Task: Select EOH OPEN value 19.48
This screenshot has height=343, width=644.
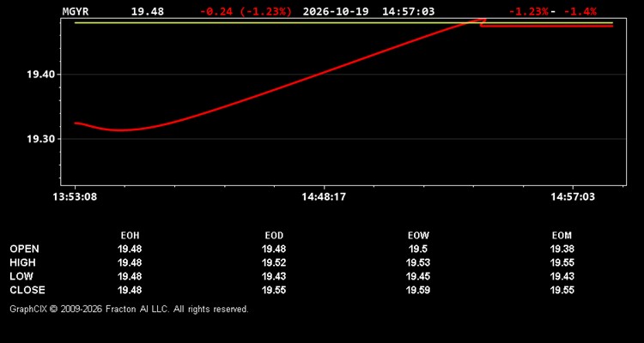Action: 130,249
